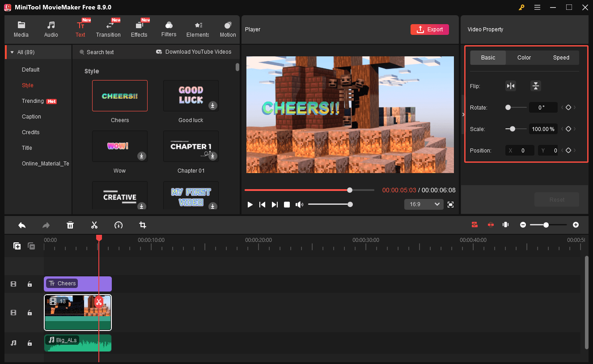Lock the Big_ALs audio track
593x364 pixels.
30,343
